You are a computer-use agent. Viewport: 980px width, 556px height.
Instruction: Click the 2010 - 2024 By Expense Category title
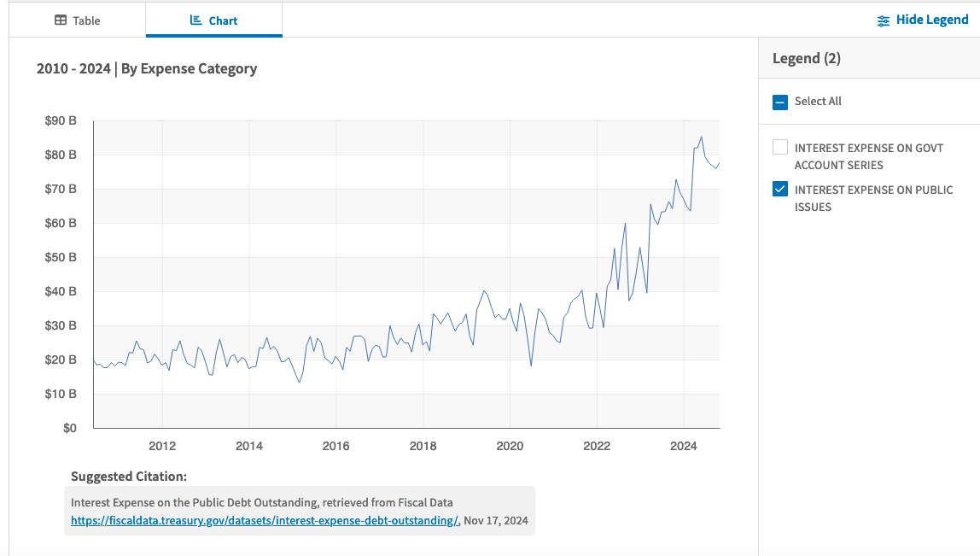coord(147,69)
